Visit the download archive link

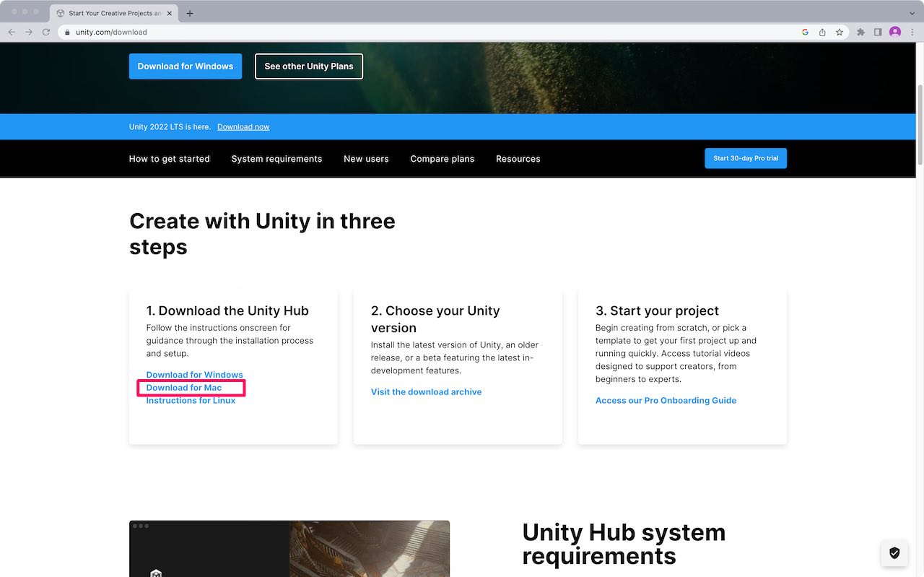427,392
